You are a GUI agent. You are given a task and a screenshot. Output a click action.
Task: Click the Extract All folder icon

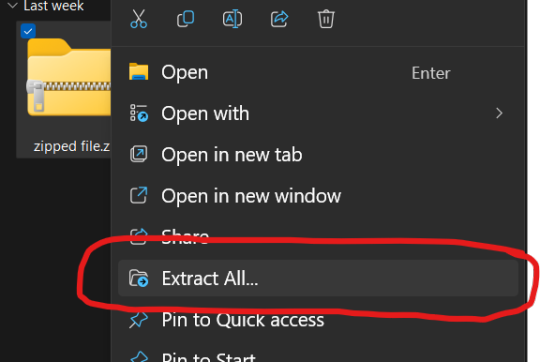(138, 278)
